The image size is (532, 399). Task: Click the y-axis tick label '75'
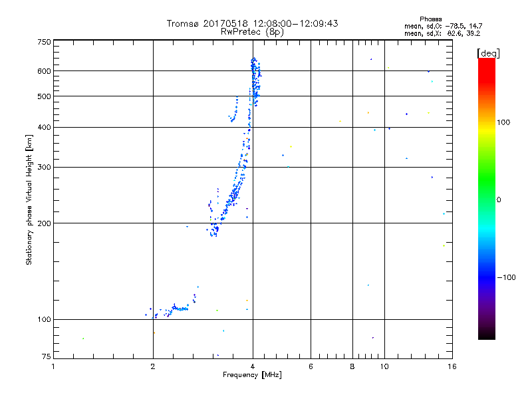(x=47, y=356)
